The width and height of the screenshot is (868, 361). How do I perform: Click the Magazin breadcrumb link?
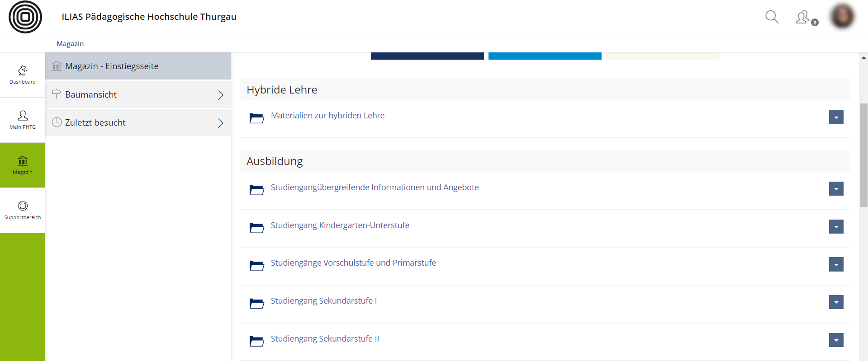(70, 44)
